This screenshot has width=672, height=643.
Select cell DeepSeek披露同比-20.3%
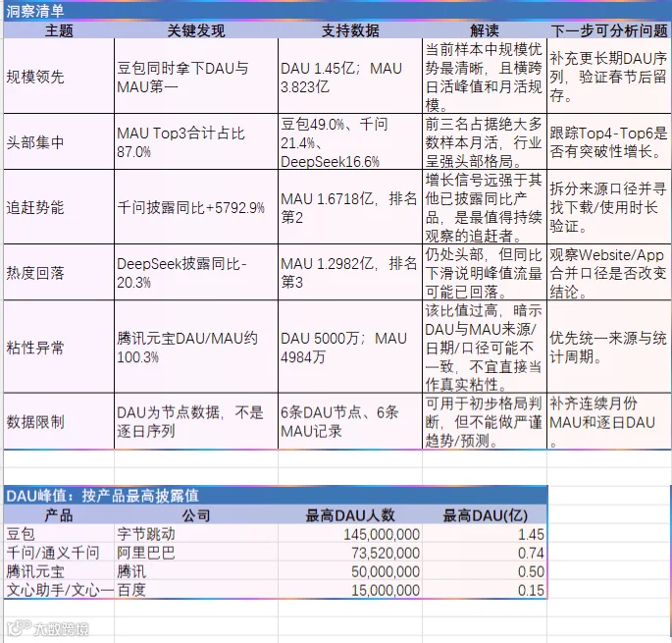(x=196, y=272)
